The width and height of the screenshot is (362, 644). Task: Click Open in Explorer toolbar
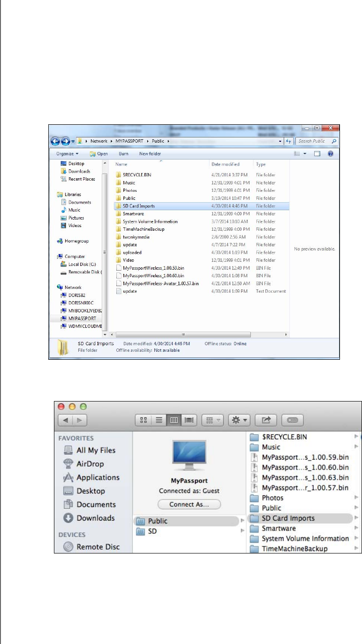click(99, 153)
